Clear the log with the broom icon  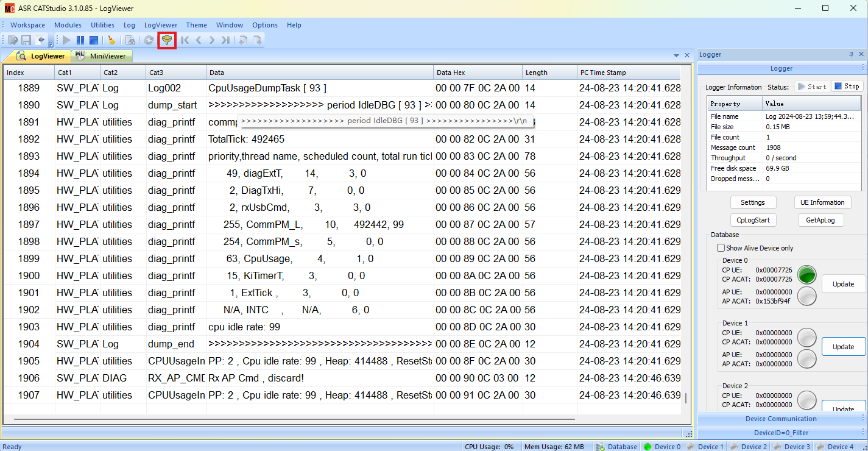coord(111,40)
